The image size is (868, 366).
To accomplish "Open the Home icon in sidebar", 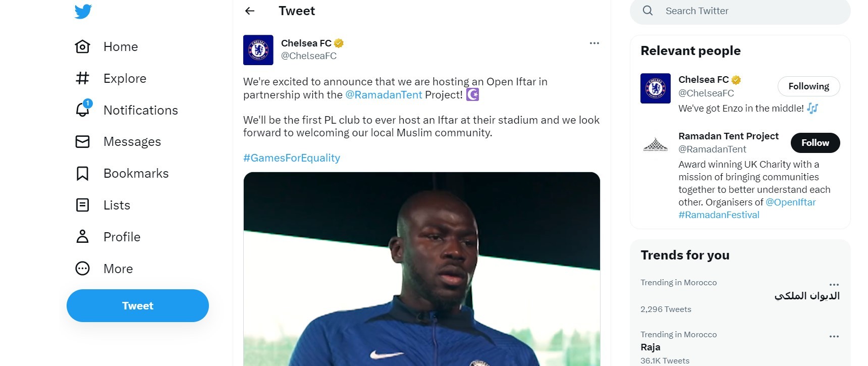I will click(x=82, y=46).
